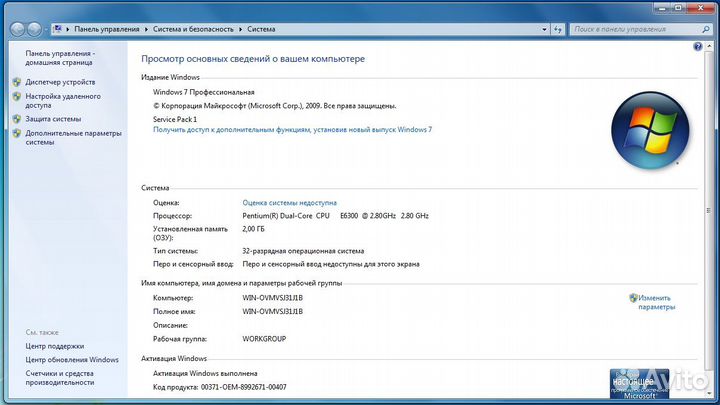Click the Forward navigation arrow button
Image resolution: width=720 pixels, height=405 pixels.
click(x=34, y=29)
